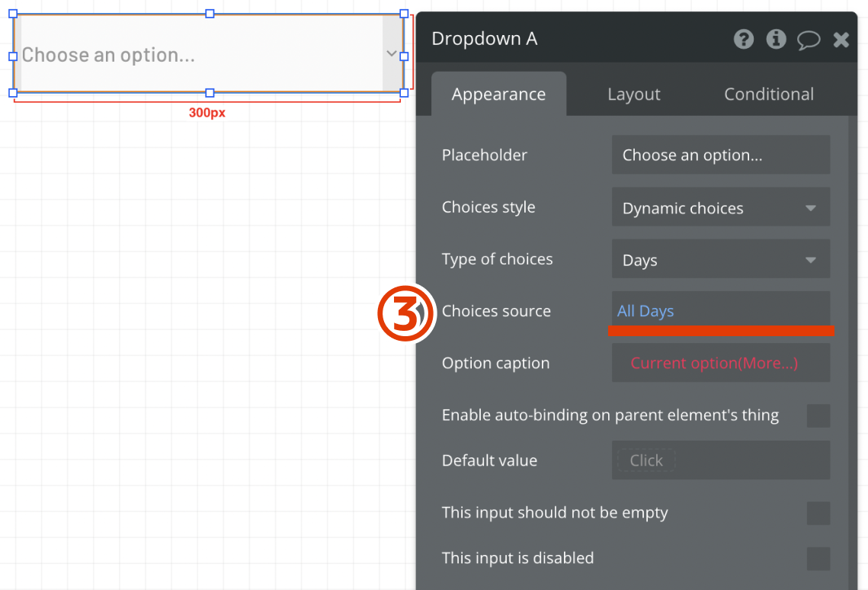Open the Type of choices dropdown

point(720,260)
